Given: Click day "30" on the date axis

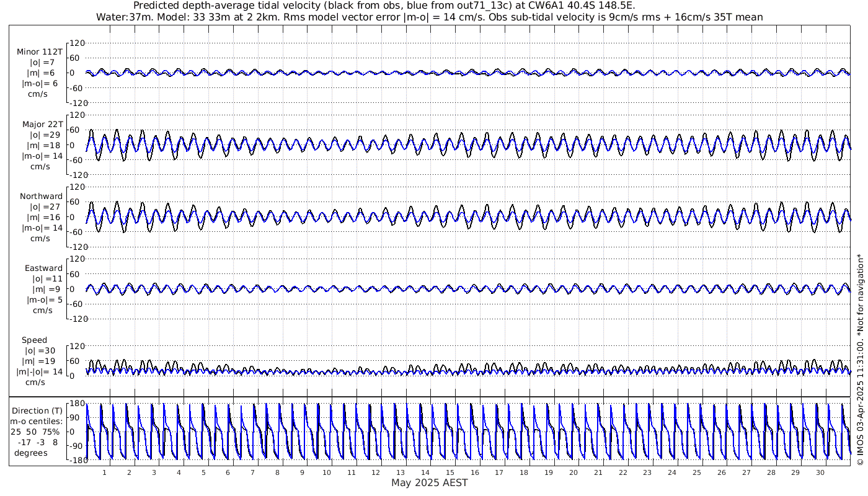Looking at the screenshot, I should 820,472.
